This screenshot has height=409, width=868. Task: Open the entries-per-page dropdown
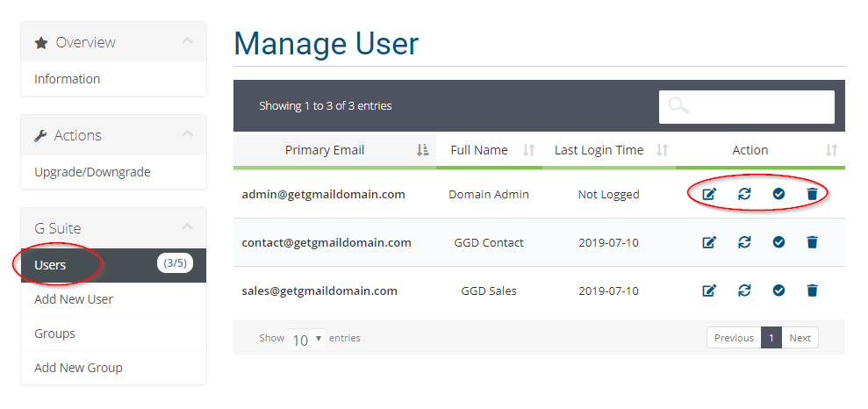coord(306,339)
